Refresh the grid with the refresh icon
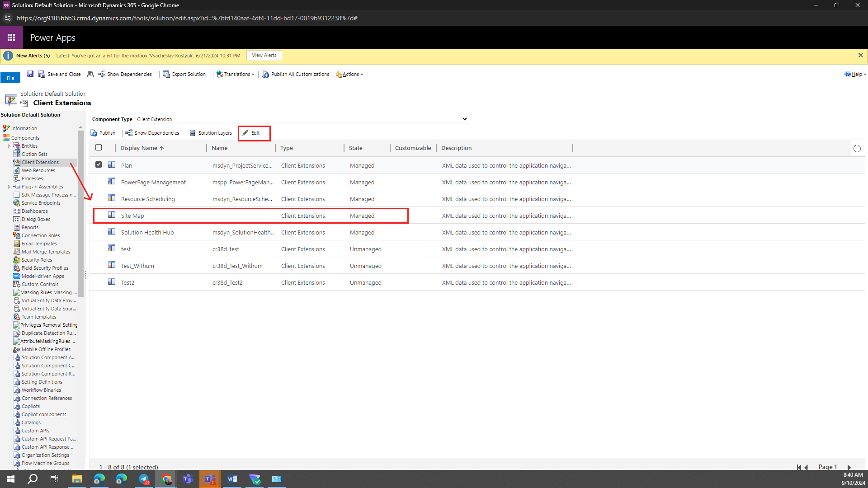Viewport: 868px width, 488px height. 857,148
